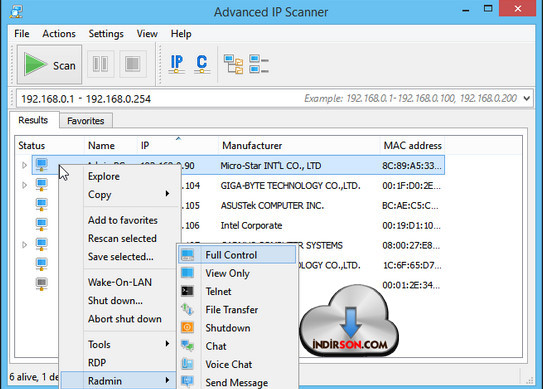Screen dimensions: 543x389
Task: Select the computer icon for ASUSTek row
Action: click(42, 205)
